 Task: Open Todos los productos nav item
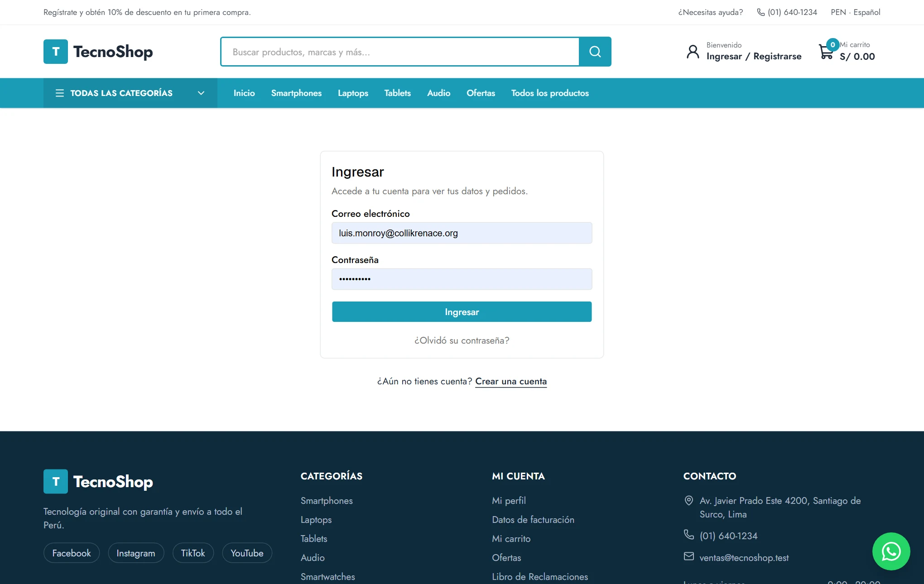550,93
